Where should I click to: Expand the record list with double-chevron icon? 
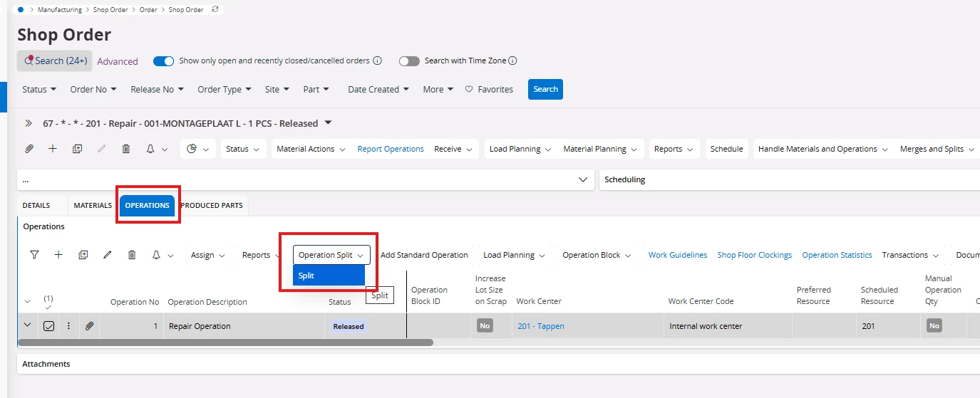(29, 123)
